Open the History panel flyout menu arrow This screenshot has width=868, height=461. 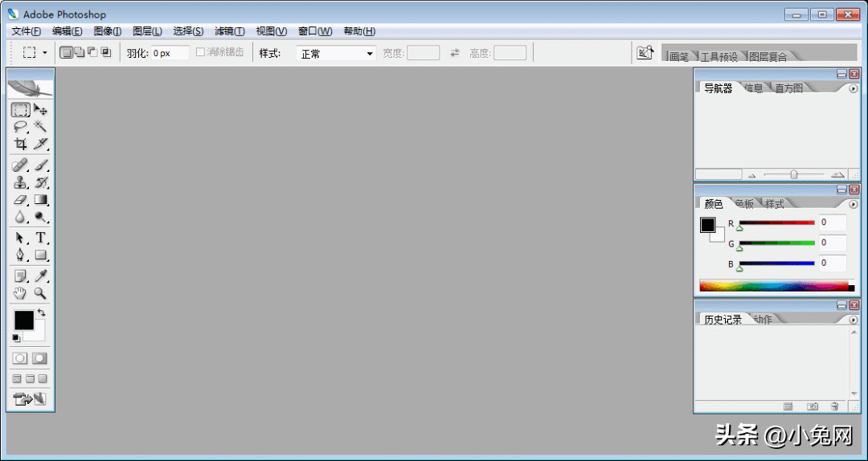[853, 320]
